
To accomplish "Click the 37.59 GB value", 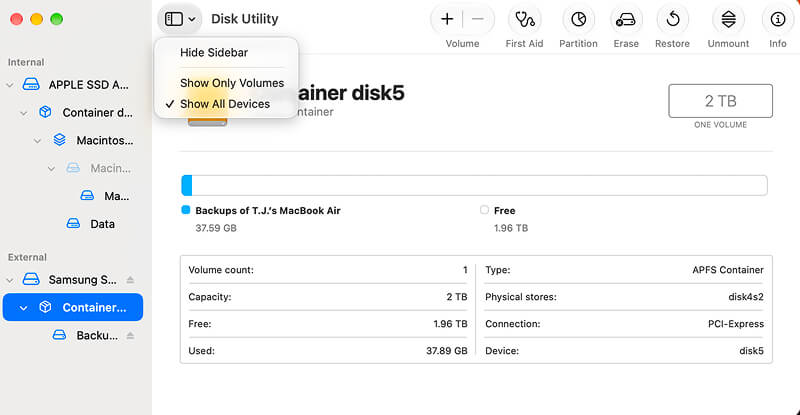I will pyautogui.click(x=216, y=228).
